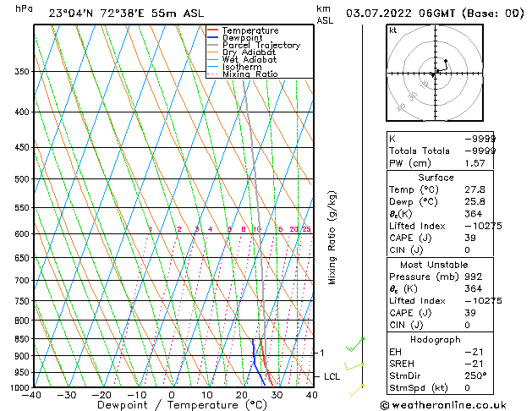Click the 1 km altitude tick label

pyautogui.click(x=322, y=353)
